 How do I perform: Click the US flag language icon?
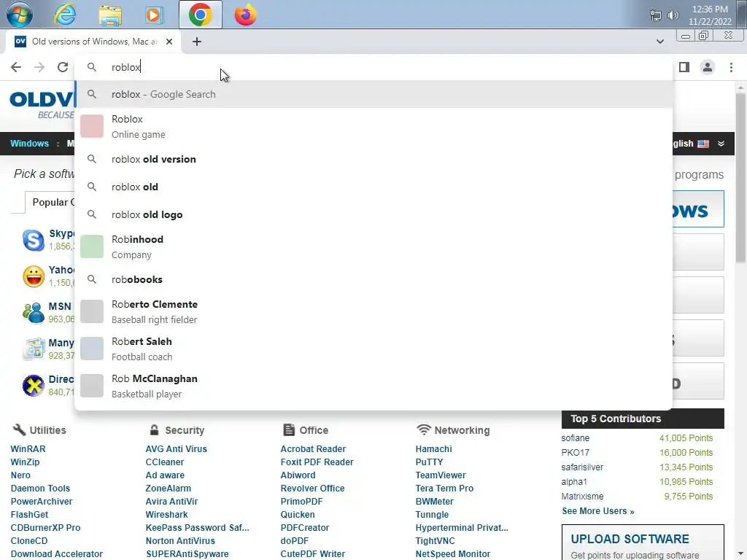click(x=703, y=144)
